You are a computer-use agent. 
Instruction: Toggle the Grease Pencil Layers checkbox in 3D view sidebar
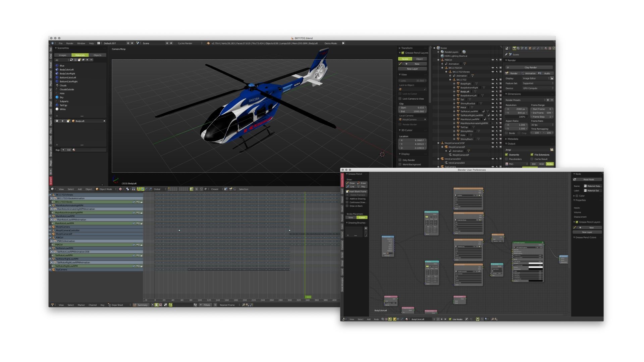click(x=403, y=53)
